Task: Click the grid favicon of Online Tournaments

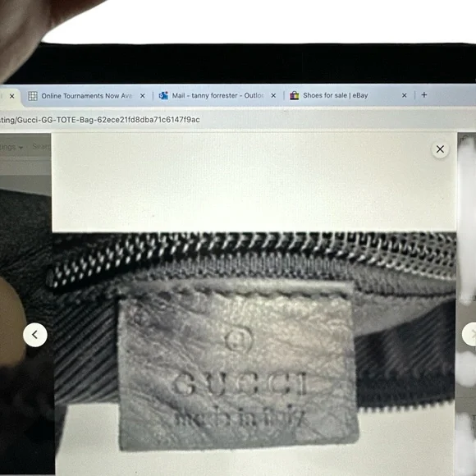Action: coord(33,96)
